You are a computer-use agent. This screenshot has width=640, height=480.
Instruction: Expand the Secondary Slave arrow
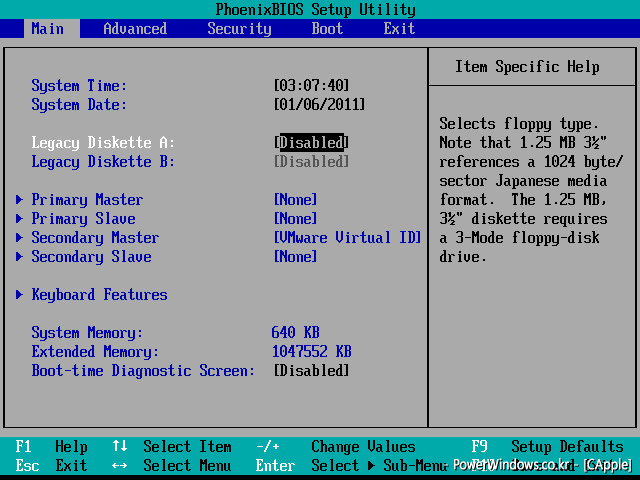click(19, 256)
